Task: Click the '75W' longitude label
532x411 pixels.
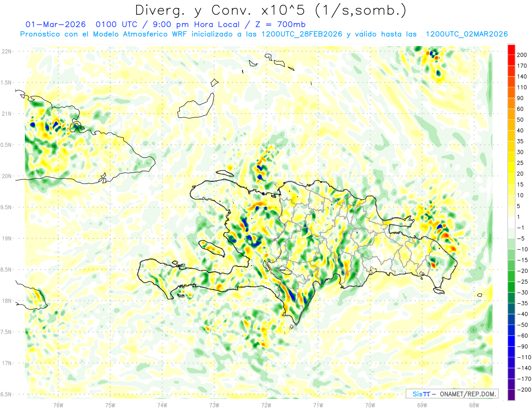Action: [x=110, y=404]
